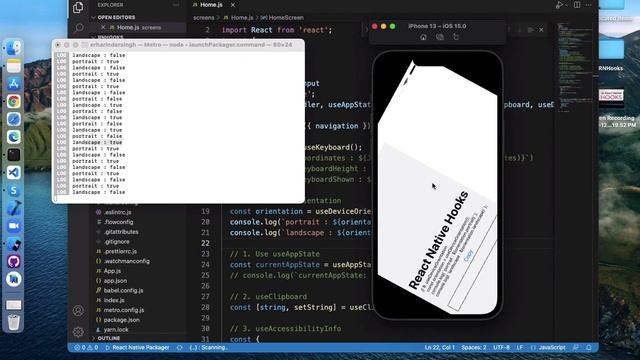Click the React Native Packager status item
Viewport: 640px width, 360px height.
point(137,348)
